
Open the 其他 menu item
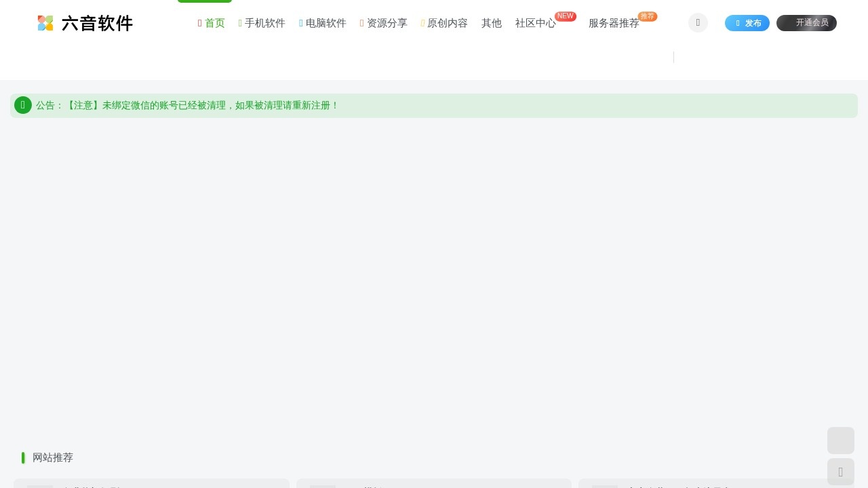[492, 23]
